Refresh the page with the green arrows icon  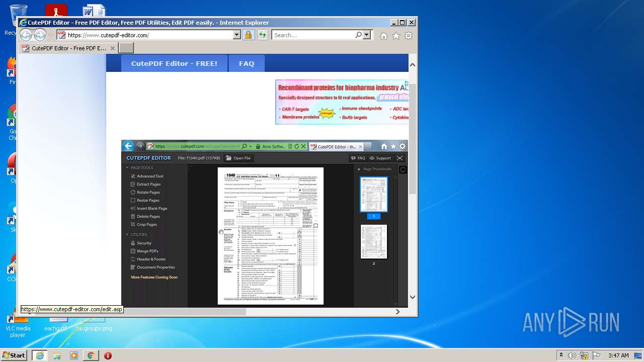click(x=262, y=35)
